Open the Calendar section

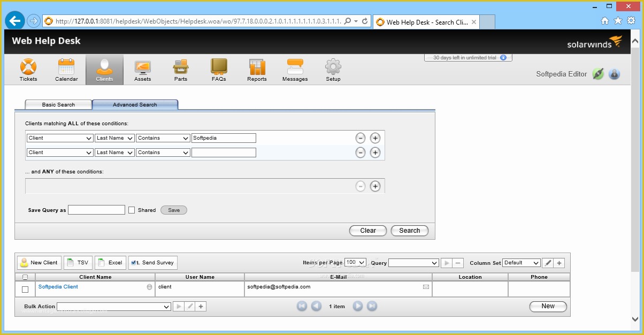(x=66, y=70)
